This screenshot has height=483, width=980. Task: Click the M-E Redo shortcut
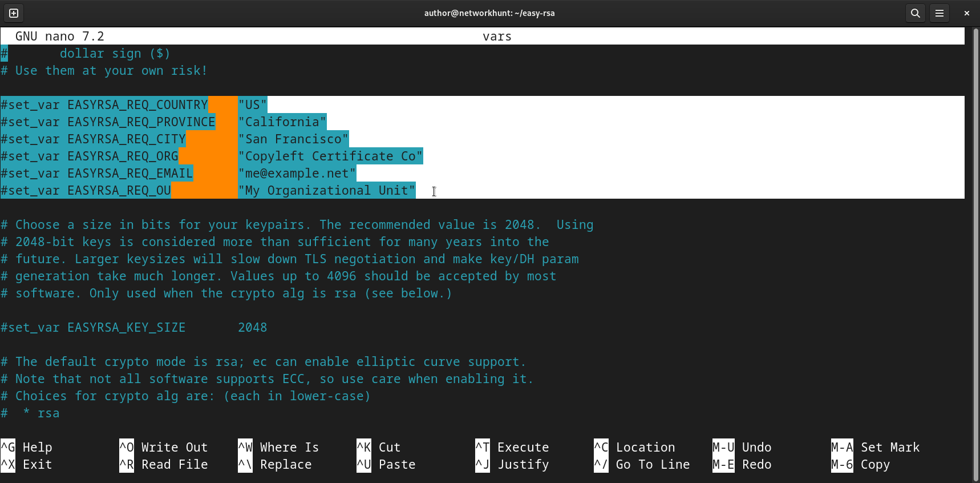(742, 464)
